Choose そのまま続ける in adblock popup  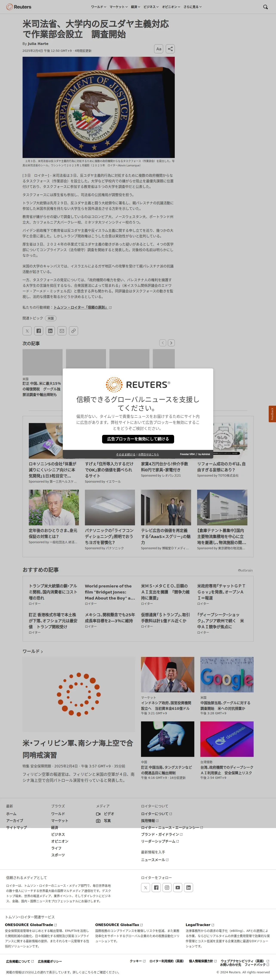pyautogui.click(x=126, y=454)
